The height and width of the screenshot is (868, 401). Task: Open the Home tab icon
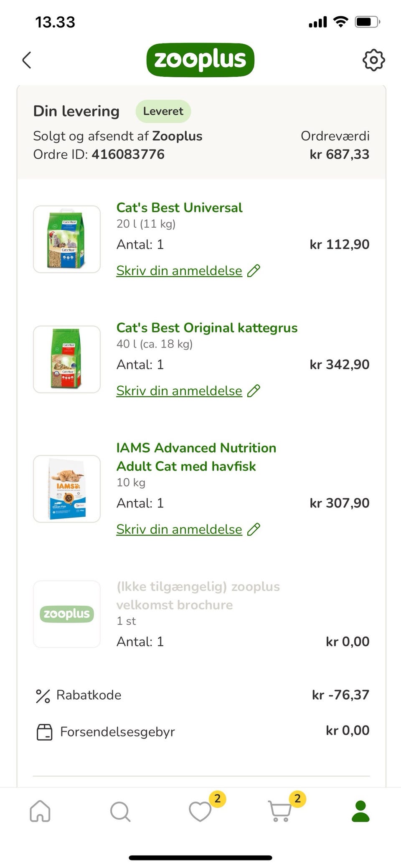pyautogui.click(x=40, y=811)
